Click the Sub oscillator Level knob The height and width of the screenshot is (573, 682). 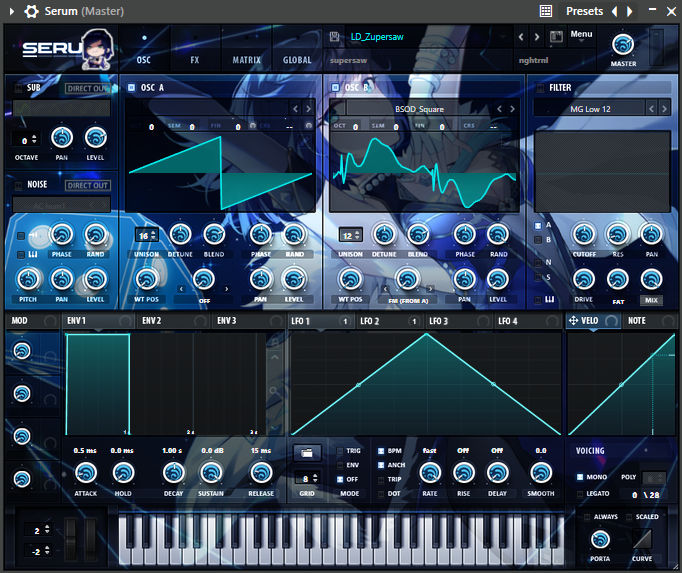tap(96, 138)
